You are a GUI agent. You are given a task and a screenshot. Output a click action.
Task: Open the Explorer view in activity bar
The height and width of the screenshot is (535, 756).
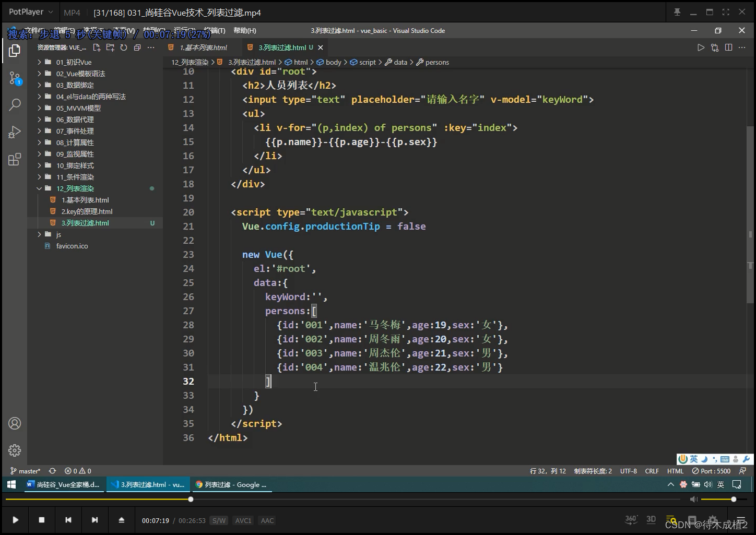15,51
